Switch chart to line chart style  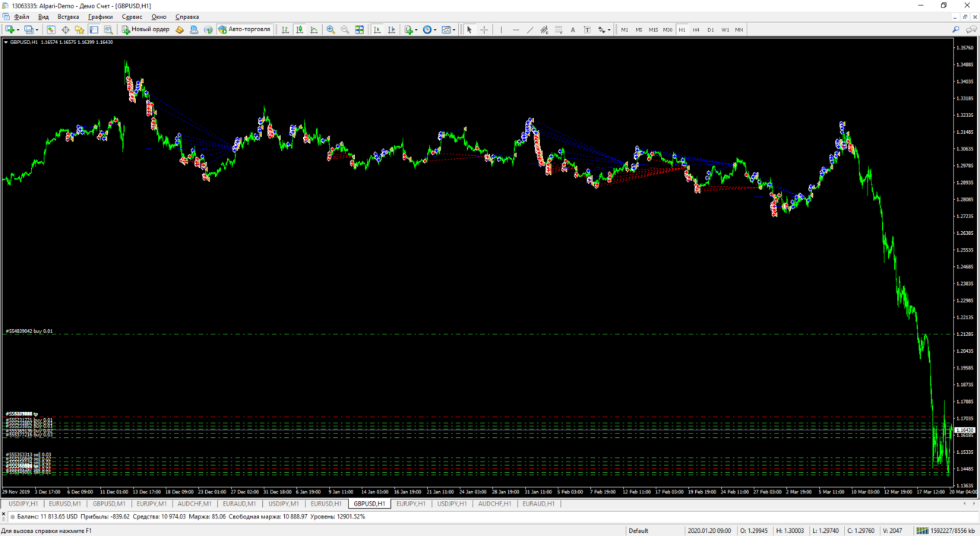click(315, 30)
